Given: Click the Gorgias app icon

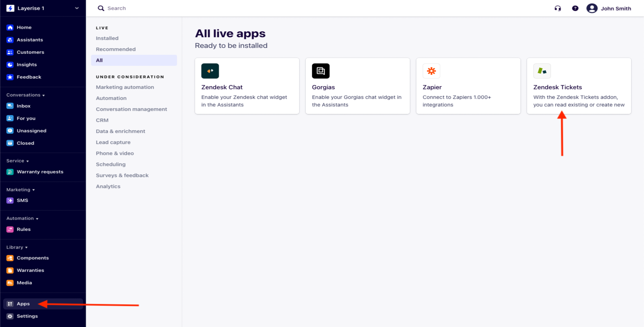Looking at the screenshot, I should click(320, 71).
